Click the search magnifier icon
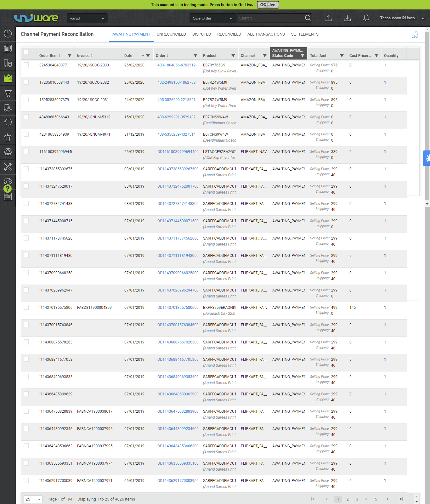 (308, 18)
